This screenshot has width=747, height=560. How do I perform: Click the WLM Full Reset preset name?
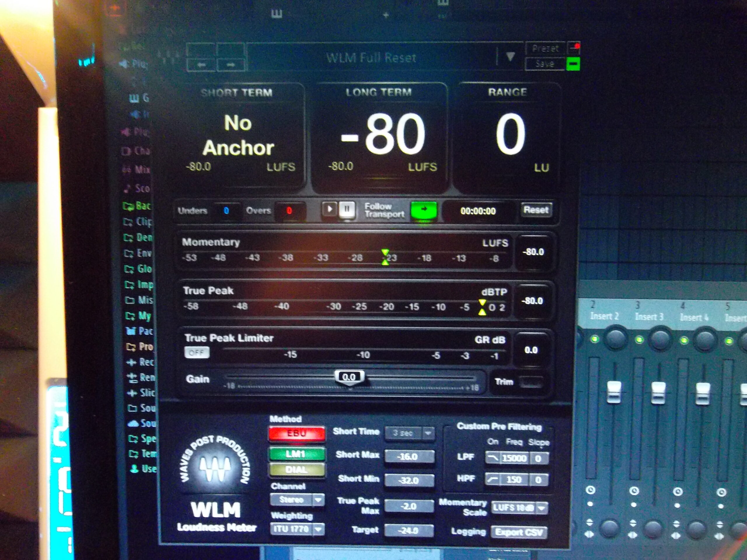(371, 58)
